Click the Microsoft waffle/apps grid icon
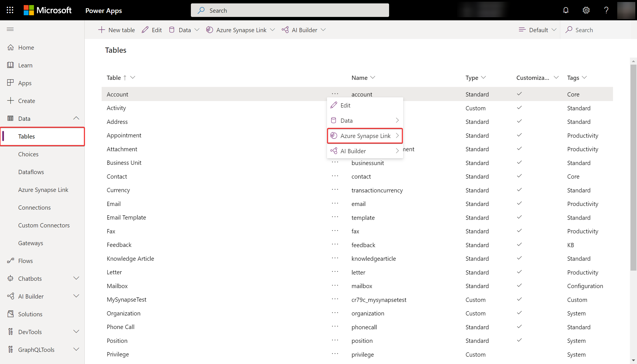Viewport: 637px width, 364px height. [x=10, y=10]
